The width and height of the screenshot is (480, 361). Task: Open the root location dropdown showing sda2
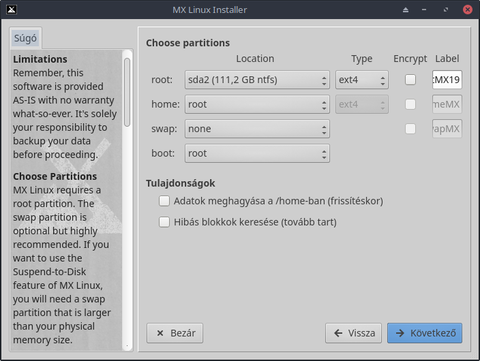257,80
